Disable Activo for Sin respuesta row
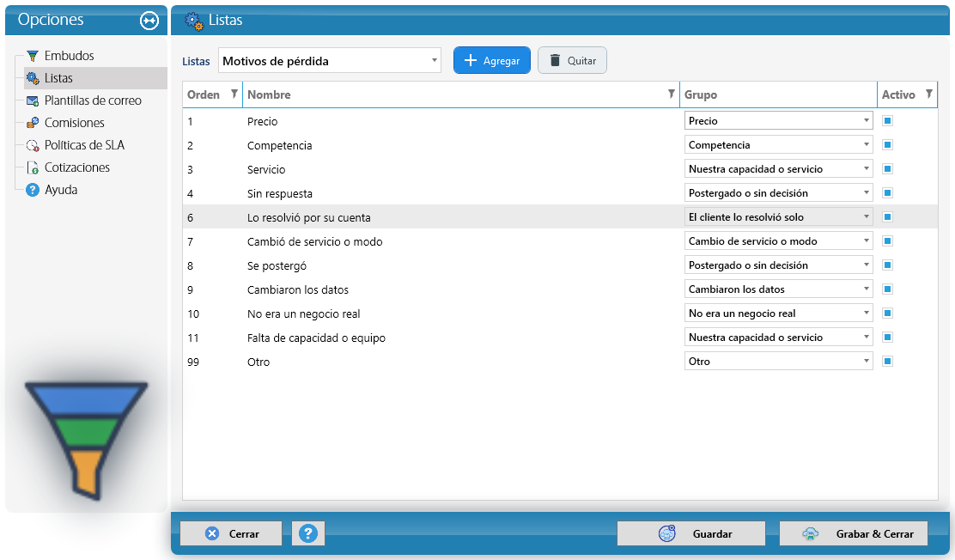Screen dimensions: 955x560 coord(887,193)
